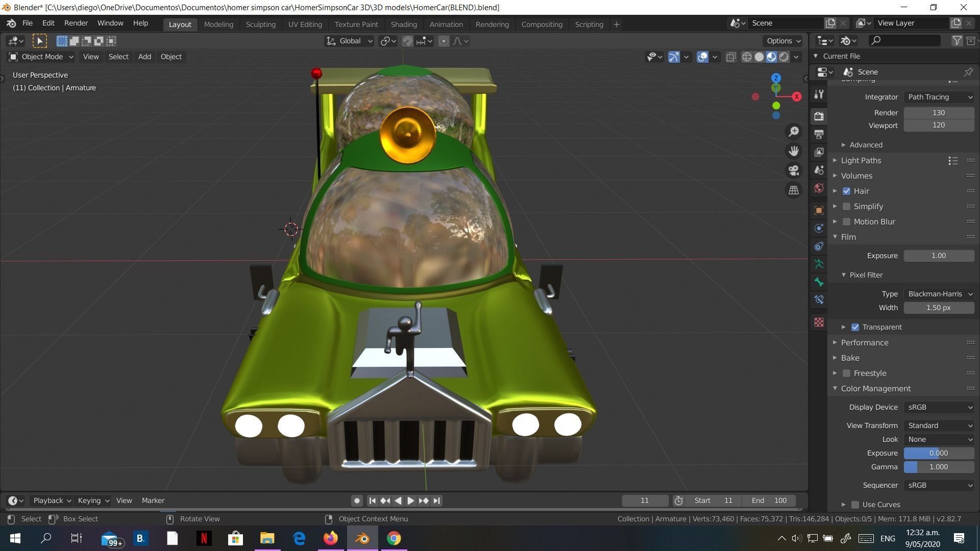Open the Render properties tab
Viewport: 980px width, 551px height.
[819, 116]
